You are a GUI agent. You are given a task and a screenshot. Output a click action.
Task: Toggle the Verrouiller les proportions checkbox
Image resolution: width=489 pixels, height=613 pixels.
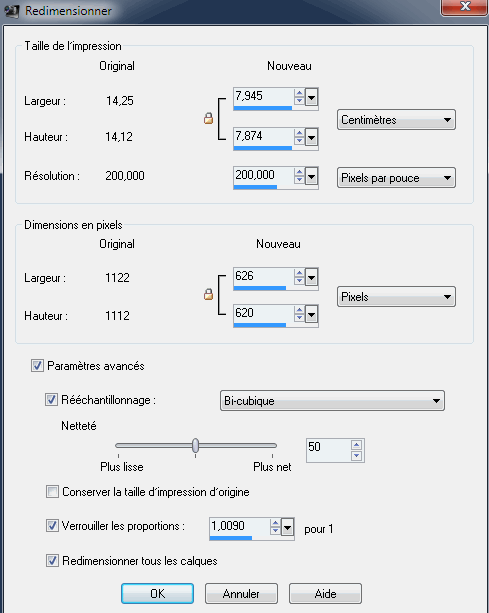(52, 525)
